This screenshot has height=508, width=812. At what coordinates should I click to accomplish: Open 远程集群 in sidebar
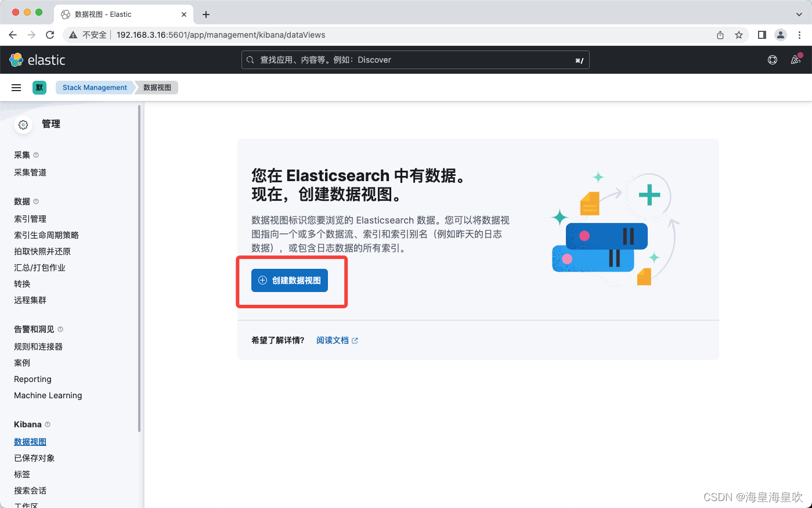click(30, 300)
